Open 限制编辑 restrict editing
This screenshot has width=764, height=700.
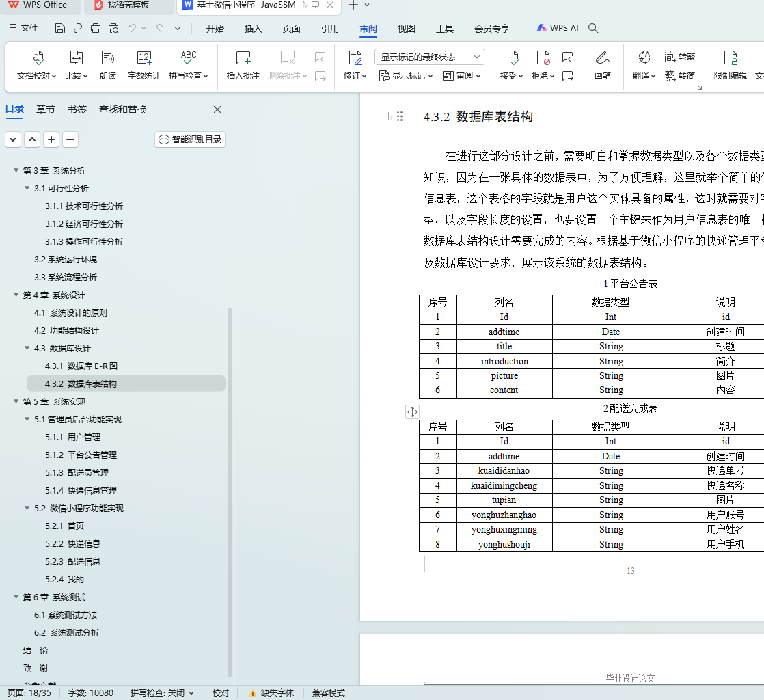pos(730,65)
